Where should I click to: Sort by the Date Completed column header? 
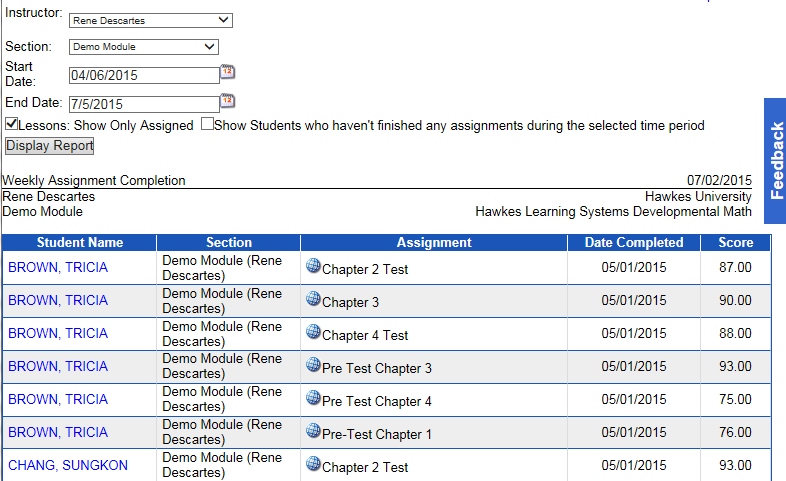click(634, 243)
